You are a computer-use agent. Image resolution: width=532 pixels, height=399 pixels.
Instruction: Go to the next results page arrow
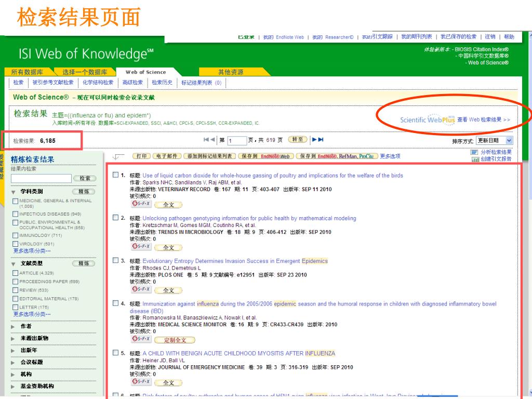tap(314, 139)
